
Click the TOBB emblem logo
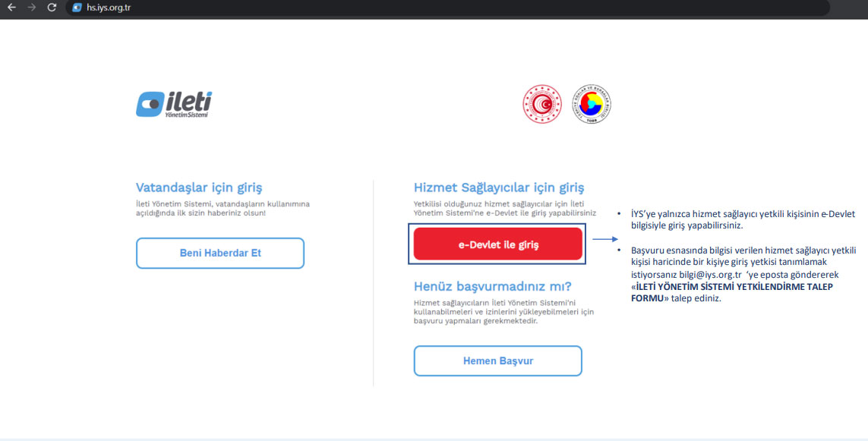[592, 104]
